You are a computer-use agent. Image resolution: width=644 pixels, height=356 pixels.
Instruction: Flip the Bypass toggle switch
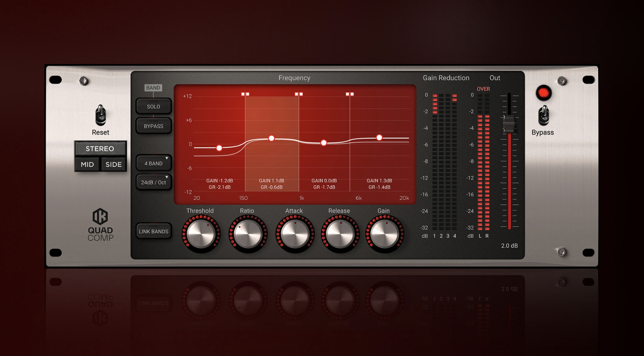coord(543,116)
